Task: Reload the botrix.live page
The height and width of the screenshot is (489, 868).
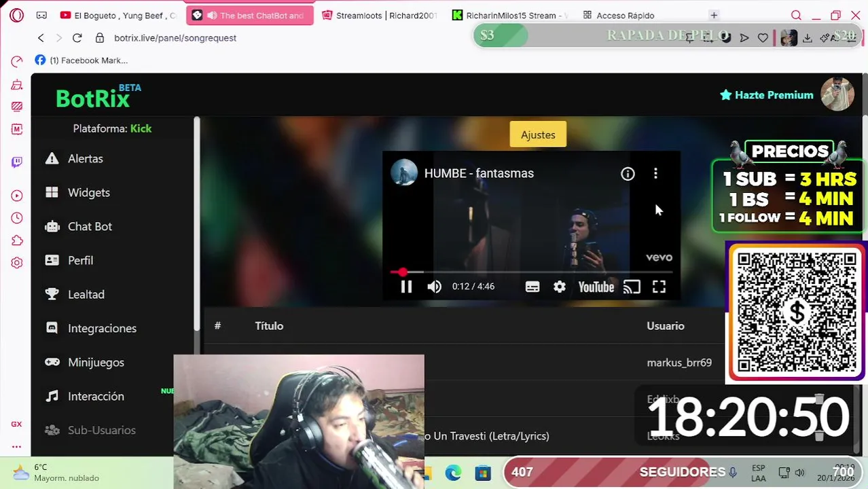Action: coord(77,38)
